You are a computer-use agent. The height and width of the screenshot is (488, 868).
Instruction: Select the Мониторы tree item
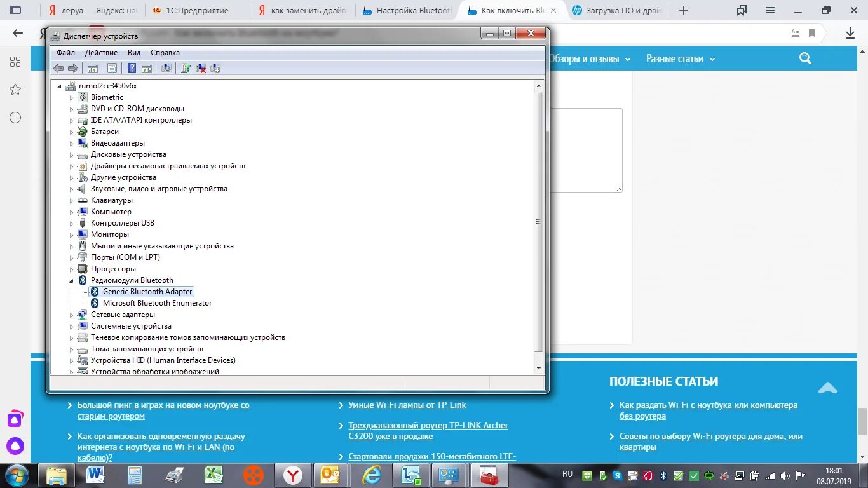(x=109, y=234)
